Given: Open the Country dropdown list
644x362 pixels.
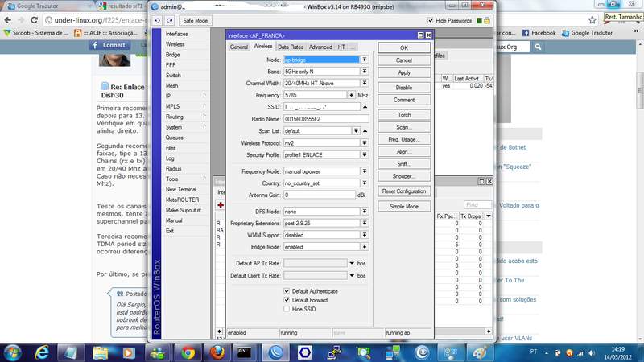Looking at the screenshot, I should coord(365,183).
